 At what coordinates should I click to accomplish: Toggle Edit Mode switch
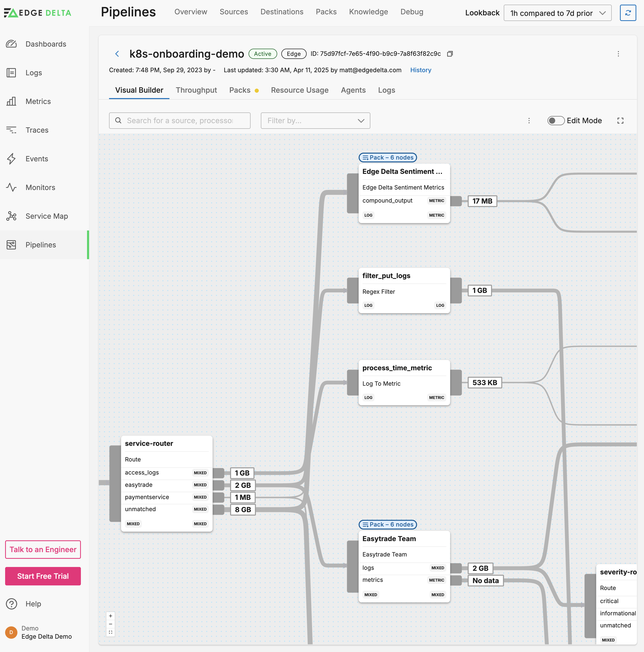[556, 120]
